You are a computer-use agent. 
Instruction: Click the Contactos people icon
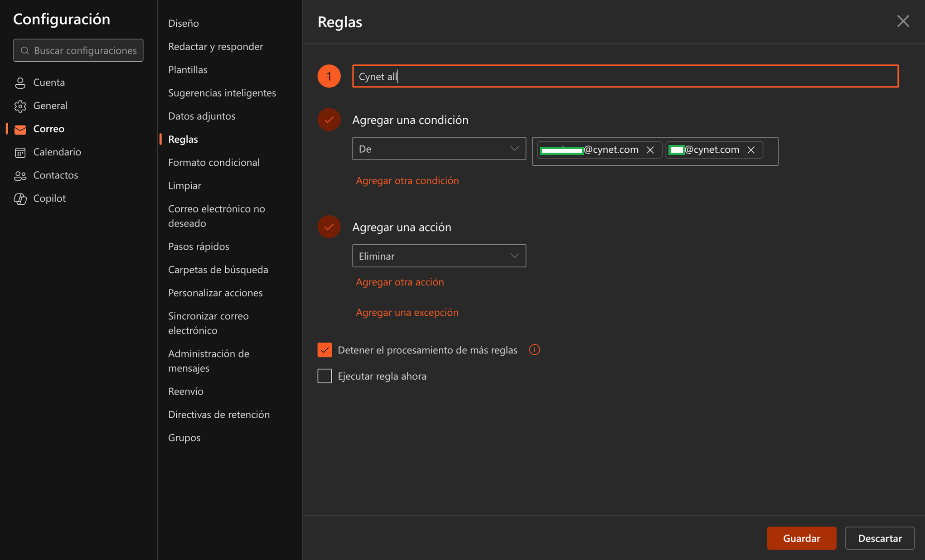tap(20, 175)
